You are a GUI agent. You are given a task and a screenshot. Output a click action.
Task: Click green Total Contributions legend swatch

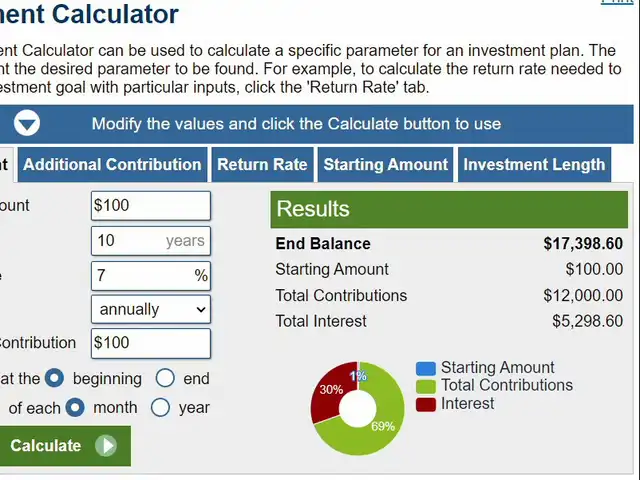426,386
